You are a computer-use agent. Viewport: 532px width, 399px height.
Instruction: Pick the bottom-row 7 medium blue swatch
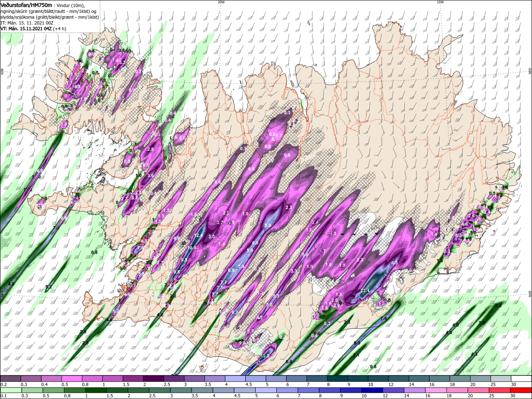tap(309, 390)
